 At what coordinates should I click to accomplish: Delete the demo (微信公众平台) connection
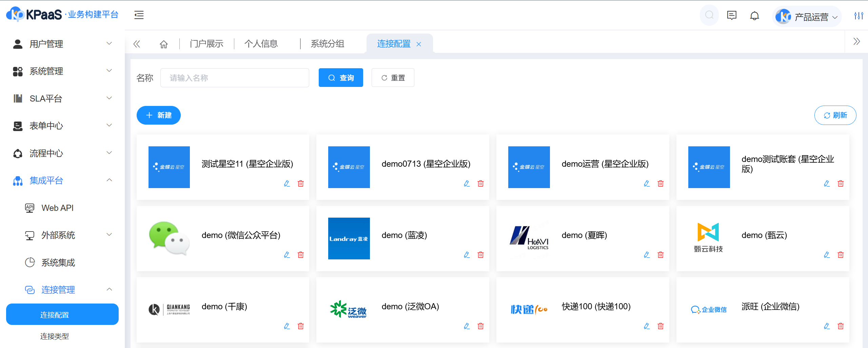point(301,255)
